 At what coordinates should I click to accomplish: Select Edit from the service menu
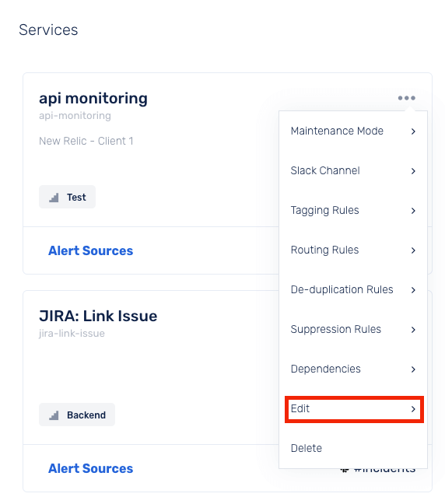[x=354, y=409]
